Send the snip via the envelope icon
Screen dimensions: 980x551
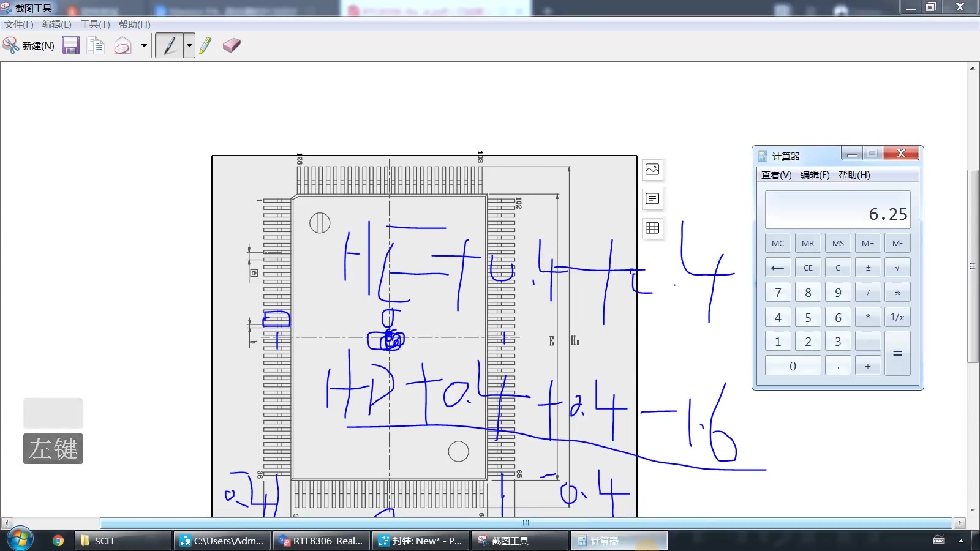pyautogui.click(x=123, y=46)
